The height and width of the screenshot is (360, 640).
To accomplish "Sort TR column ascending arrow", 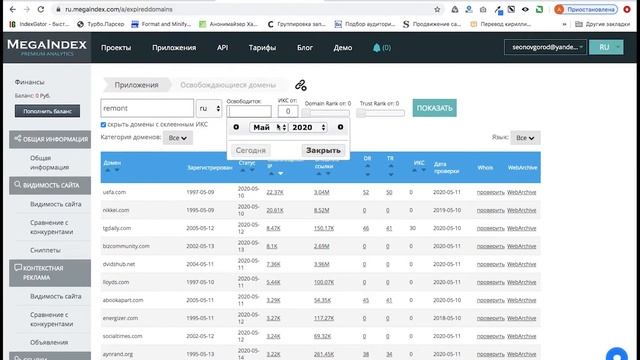I will point(391,166).
